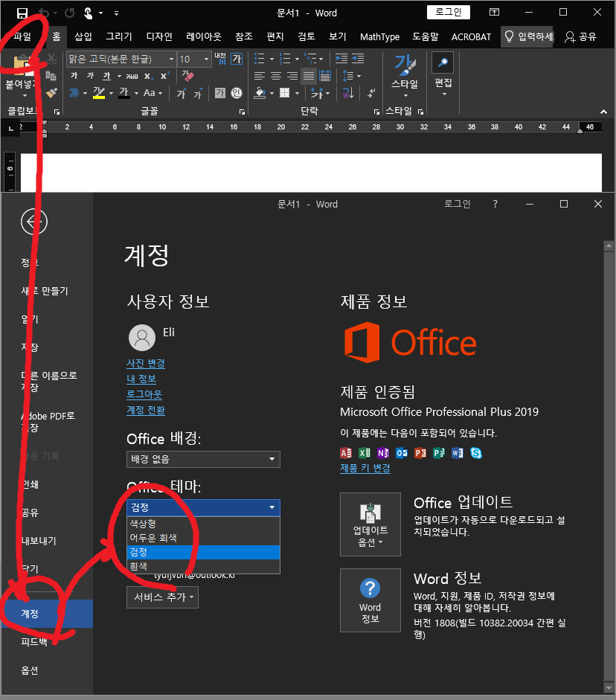Click the enclosed character 인 icon
Viewport: 616px width, 700px height.
click(x=236, y=93)
